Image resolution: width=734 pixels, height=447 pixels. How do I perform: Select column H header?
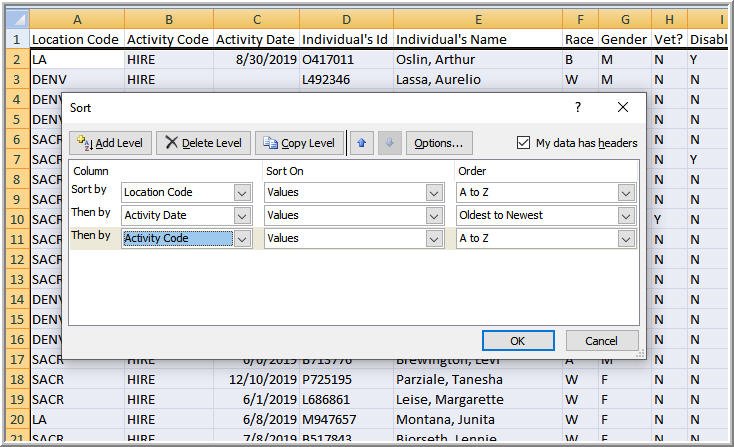(669, 19)
